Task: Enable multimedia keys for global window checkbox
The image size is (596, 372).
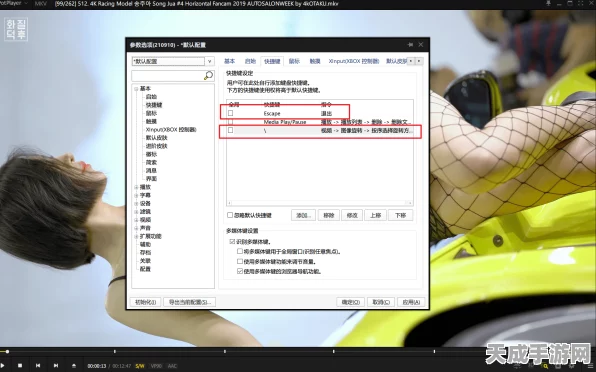Action: tap(240, 251)
